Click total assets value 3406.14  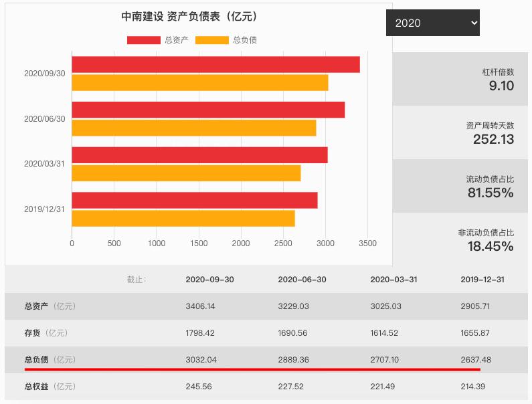(x=200, y=306)
